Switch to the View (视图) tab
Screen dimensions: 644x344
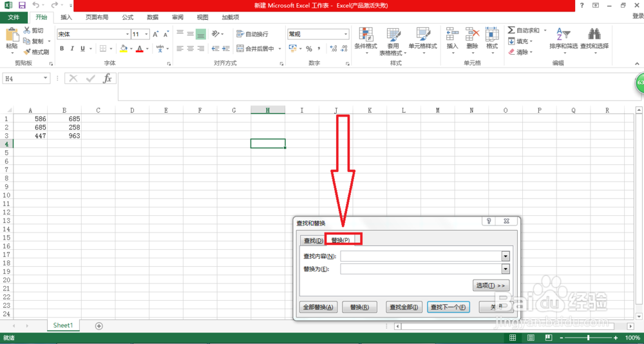(x=202, y=17)
